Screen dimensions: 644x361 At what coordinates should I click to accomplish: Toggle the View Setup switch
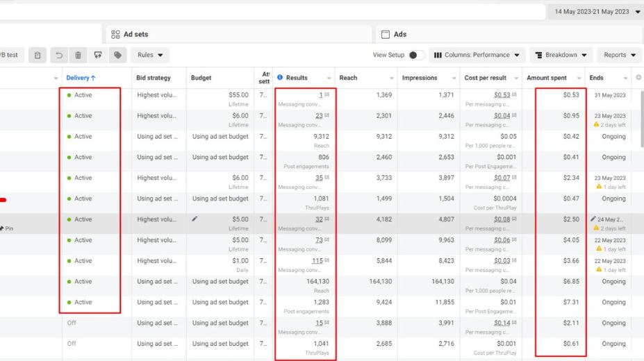(x=415, y=55)
